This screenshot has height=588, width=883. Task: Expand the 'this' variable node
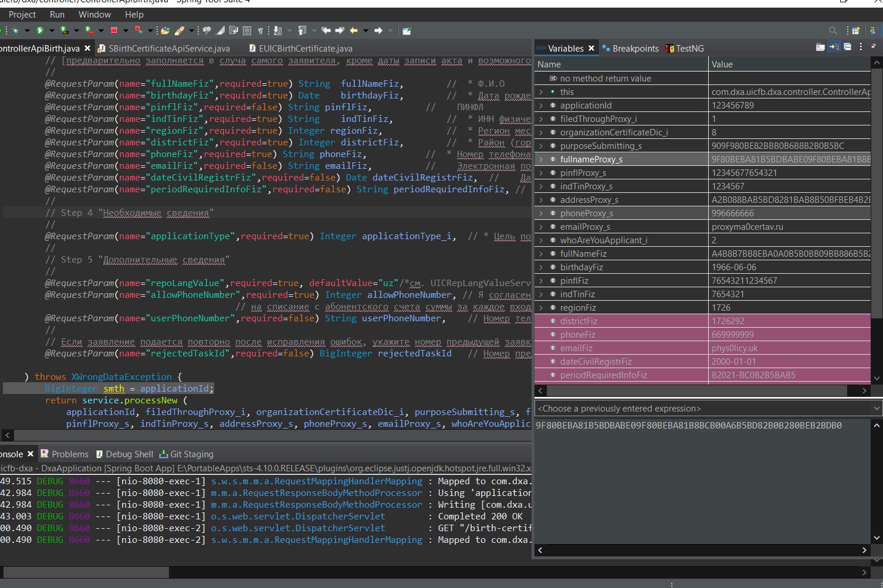(541, 91)
